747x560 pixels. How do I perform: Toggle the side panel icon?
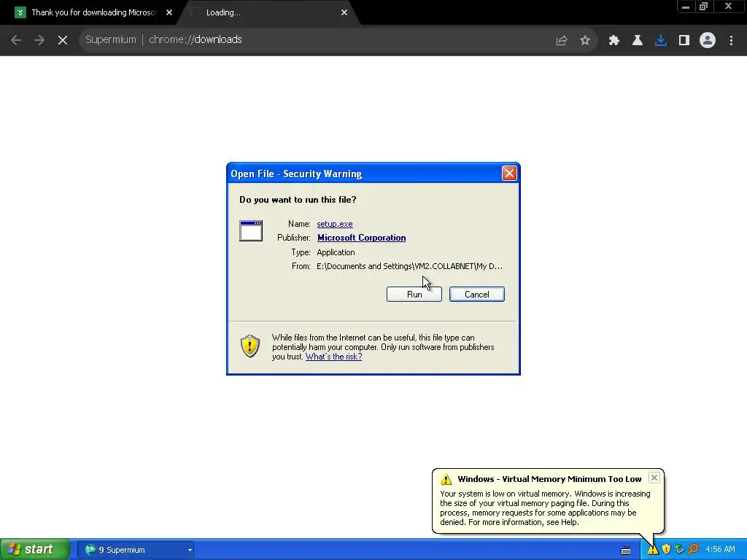tap(684, 40)
